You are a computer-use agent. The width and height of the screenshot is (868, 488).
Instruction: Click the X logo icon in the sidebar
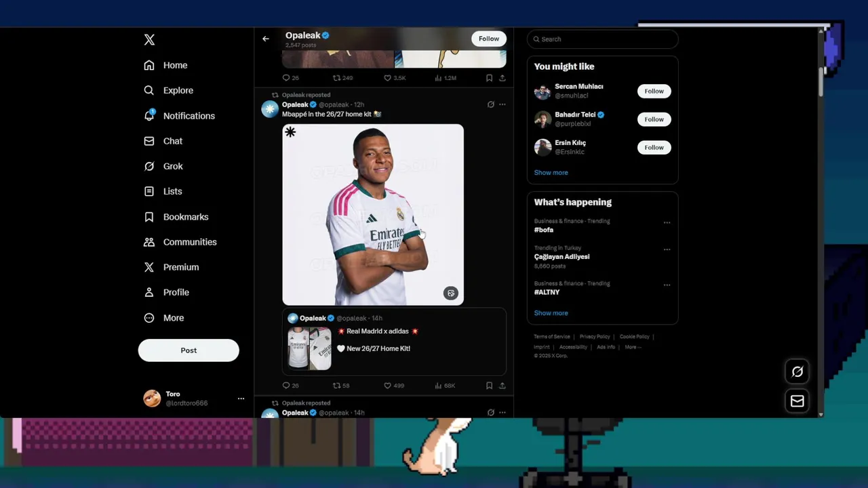point(149,40)
